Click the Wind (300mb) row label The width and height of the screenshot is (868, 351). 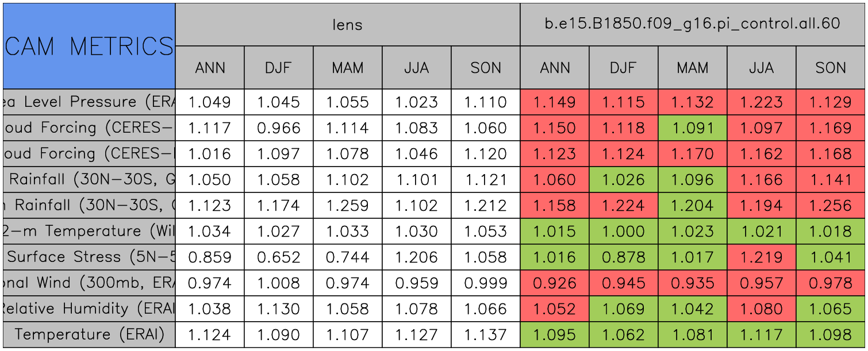[x=89, y=283]
